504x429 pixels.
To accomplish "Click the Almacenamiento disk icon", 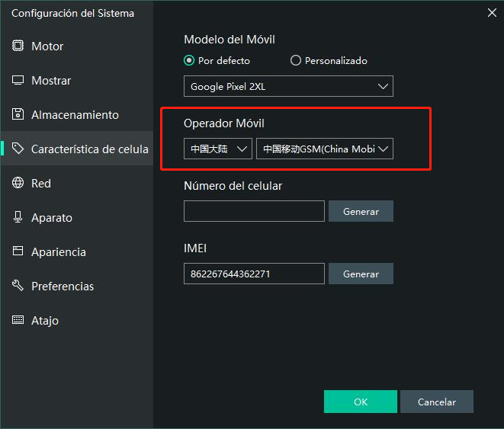I will [x=18, y=114].
